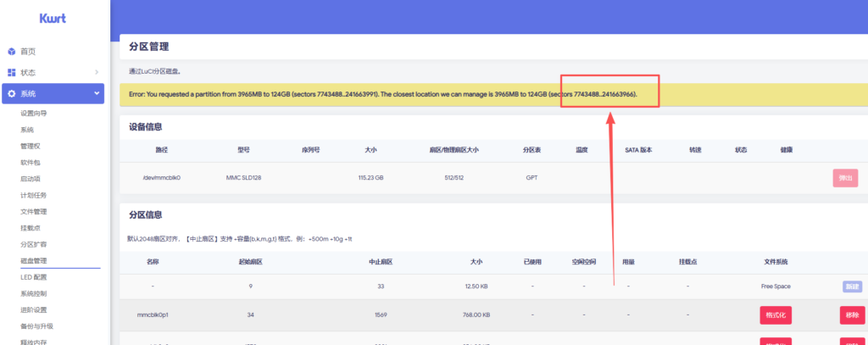The image size is (868, 345).
Task: Click the cube icon beside 首页
Action: pyautogui.click(x=12, y=52)
